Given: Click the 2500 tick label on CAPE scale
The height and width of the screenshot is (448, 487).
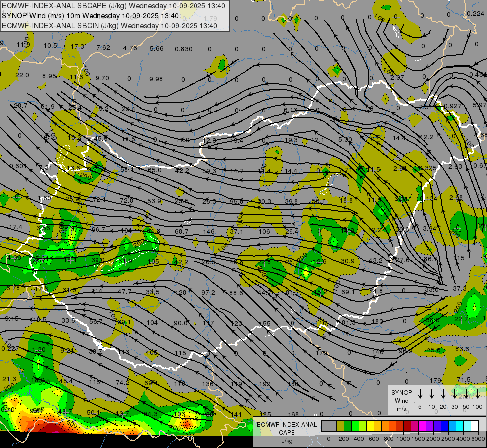Looking at the screenshot, I should (448, 439).
